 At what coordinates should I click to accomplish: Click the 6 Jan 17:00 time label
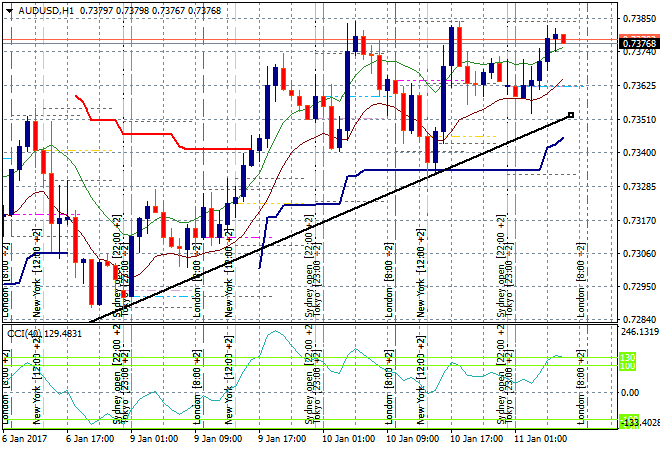pyautogui.click(x=90, y=439)
